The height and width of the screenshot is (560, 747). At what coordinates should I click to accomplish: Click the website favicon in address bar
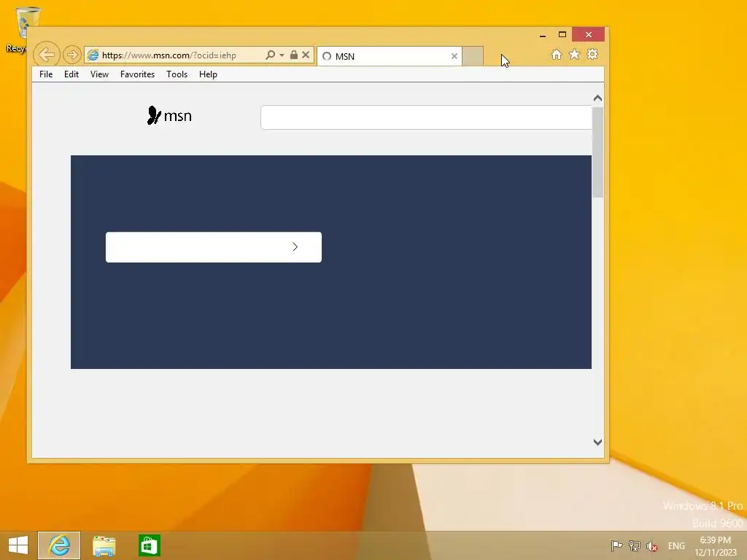[x=93, y=55]
